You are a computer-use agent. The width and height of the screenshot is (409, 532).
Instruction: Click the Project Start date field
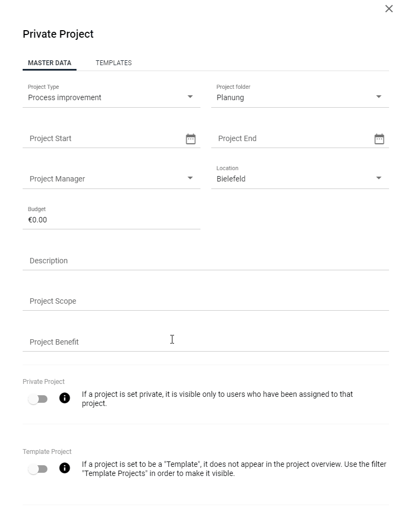[x=103, y=138]
